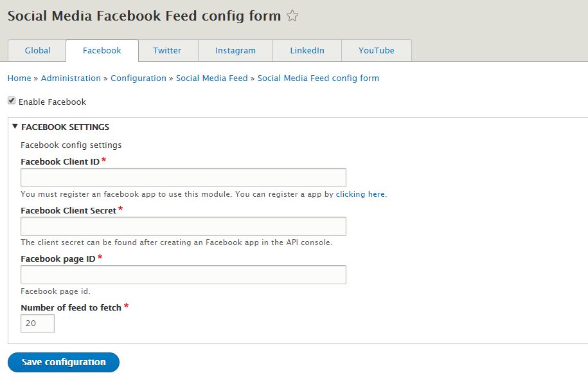Open the LinkedIn tab

tap(307, 50)
